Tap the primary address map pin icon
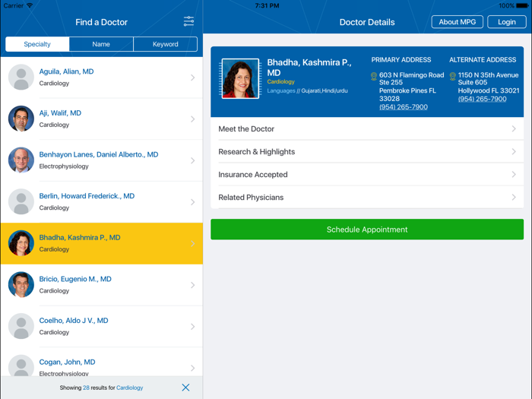 pyautogui.click(x=374, y=76)
